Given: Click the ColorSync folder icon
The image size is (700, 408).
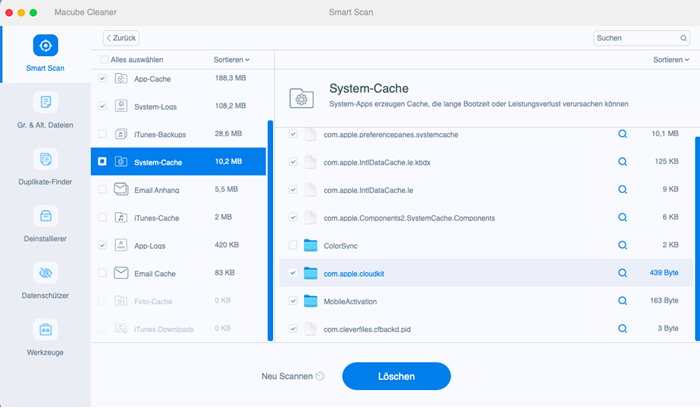Looking at the screenshot, I should (310, 245).
